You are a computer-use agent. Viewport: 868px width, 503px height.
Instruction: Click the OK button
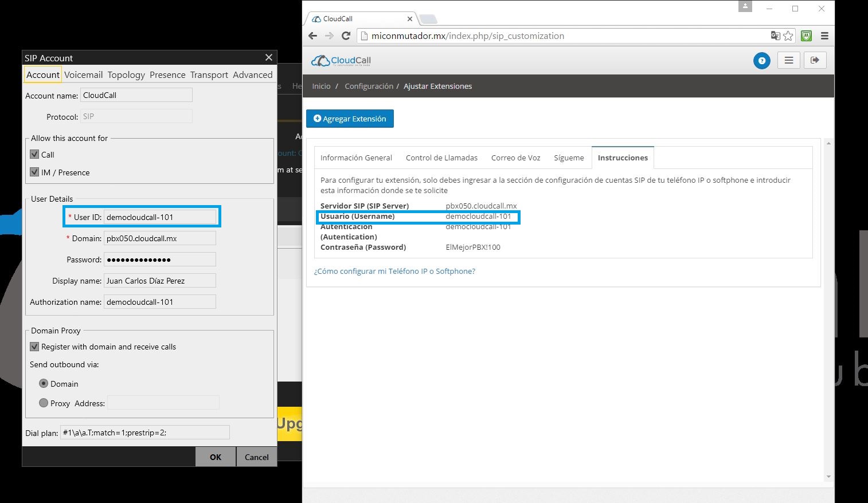pos(216,457)
